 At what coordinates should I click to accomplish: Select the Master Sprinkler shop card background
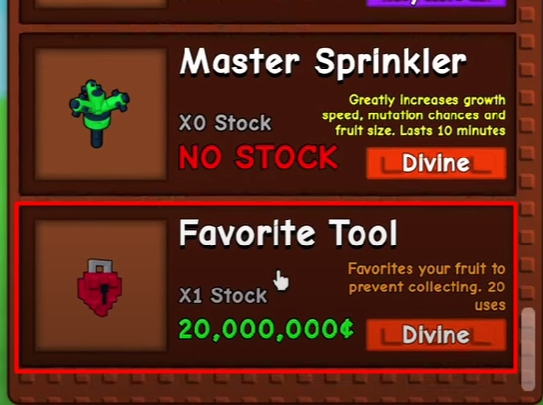[268, 114]
